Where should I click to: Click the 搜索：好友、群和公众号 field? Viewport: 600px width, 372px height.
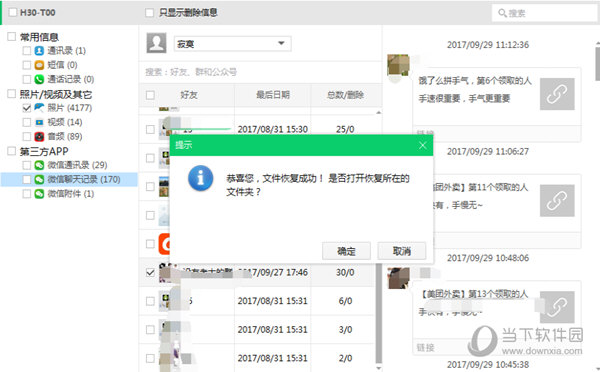(x=260, y=72)
